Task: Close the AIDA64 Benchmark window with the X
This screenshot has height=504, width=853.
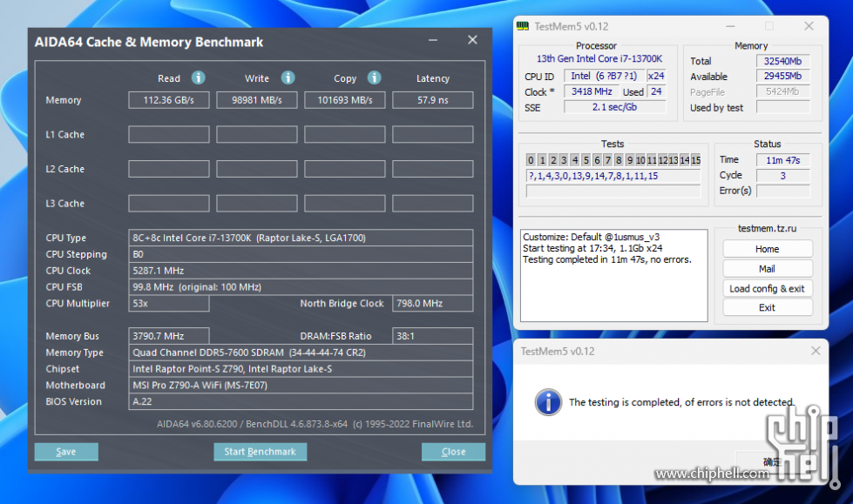Action: click(472, 40)
